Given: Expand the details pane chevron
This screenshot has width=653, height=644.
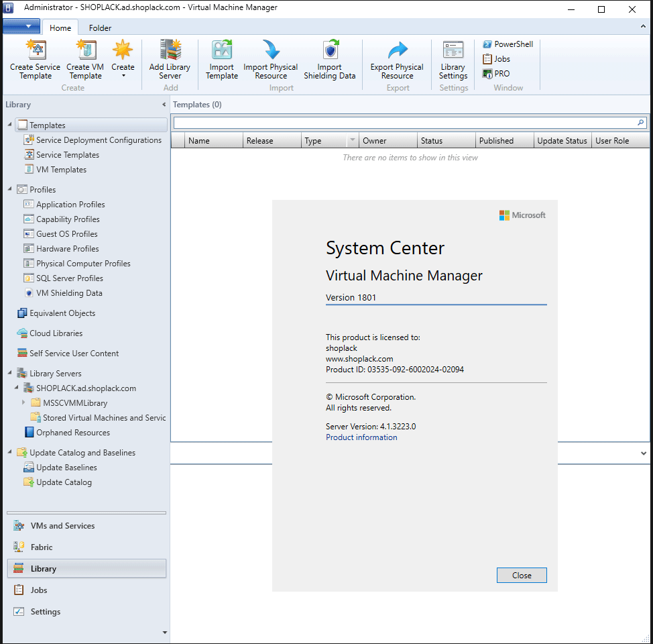Looking at the screenshot, I should 644,453.
